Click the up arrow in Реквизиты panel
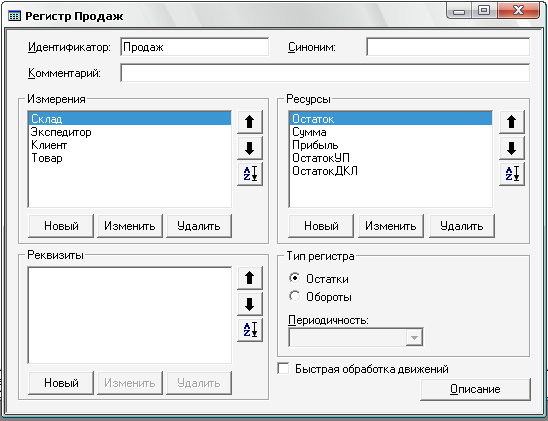Image resolution: width=548 pixels, height=421 pixels. click(x=250, y=278)
